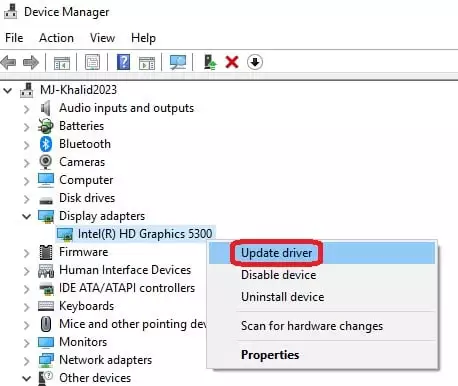458x386 pixels.
Task: Expand the Computer chevron
Action: point(27,181)
